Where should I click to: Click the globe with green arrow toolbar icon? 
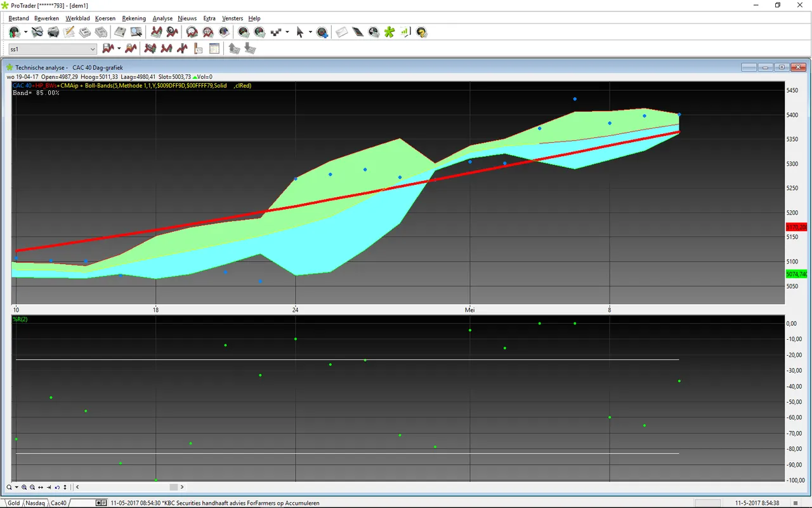point(15,32)
